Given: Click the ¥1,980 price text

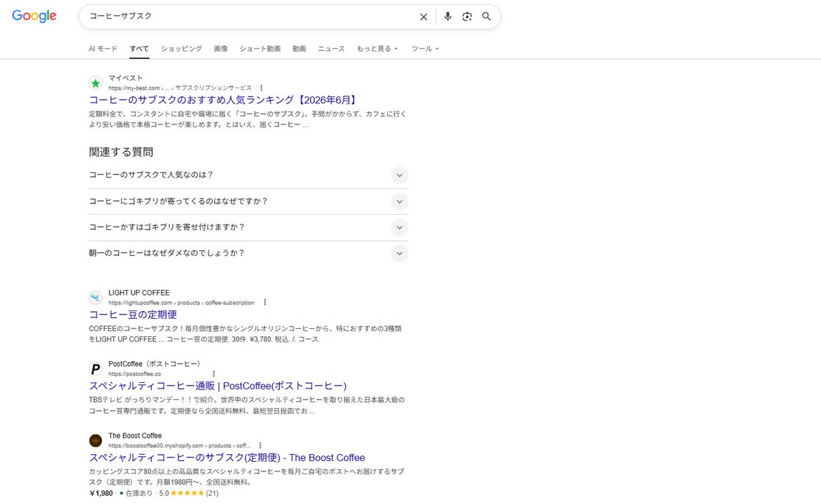Looking at the screenshot, I should (x=101, y=493).
